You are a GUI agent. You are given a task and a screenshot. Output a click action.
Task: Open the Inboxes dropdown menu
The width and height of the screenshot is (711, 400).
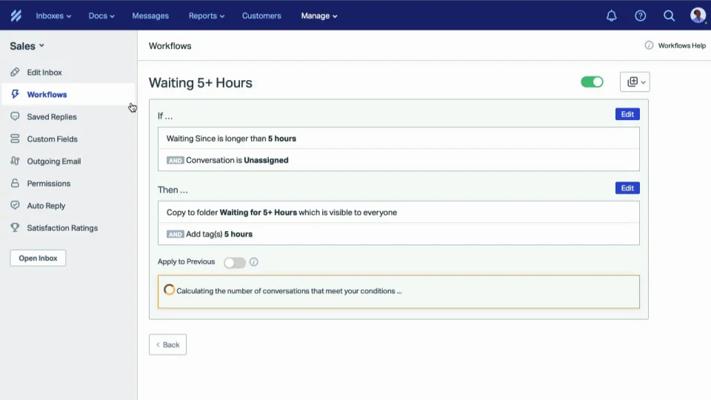pyautogui.click(x=53, y=16)
